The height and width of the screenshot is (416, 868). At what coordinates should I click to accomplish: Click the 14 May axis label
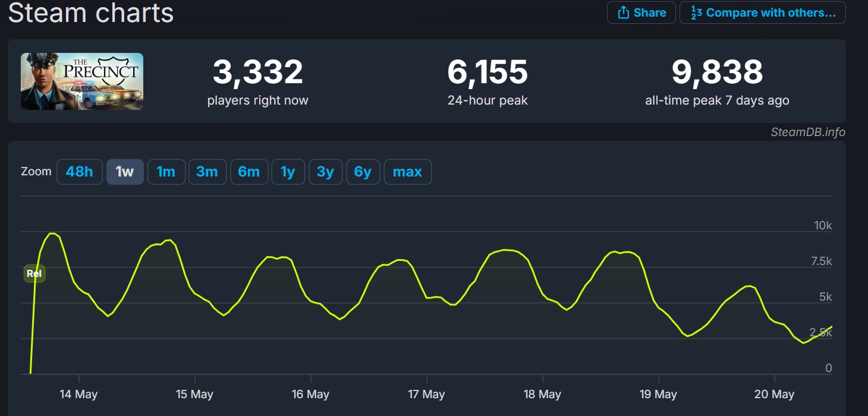click(x=79, y=394)
